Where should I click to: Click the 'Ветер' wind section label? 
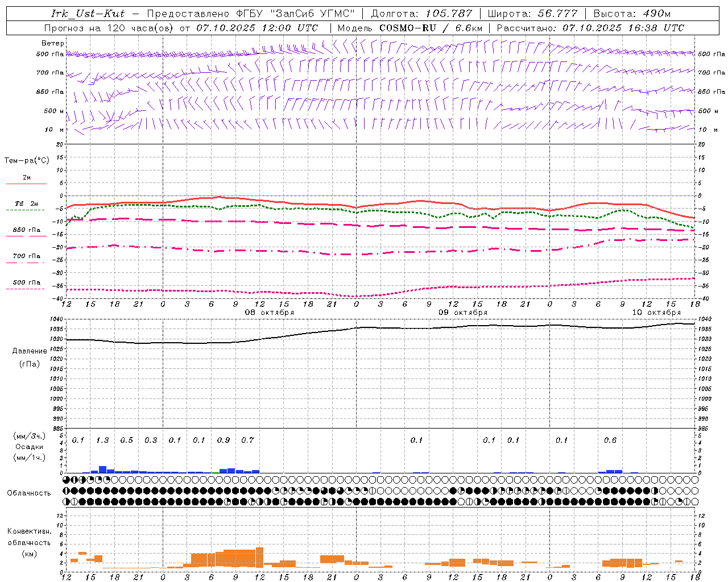[x=53, y=43]
